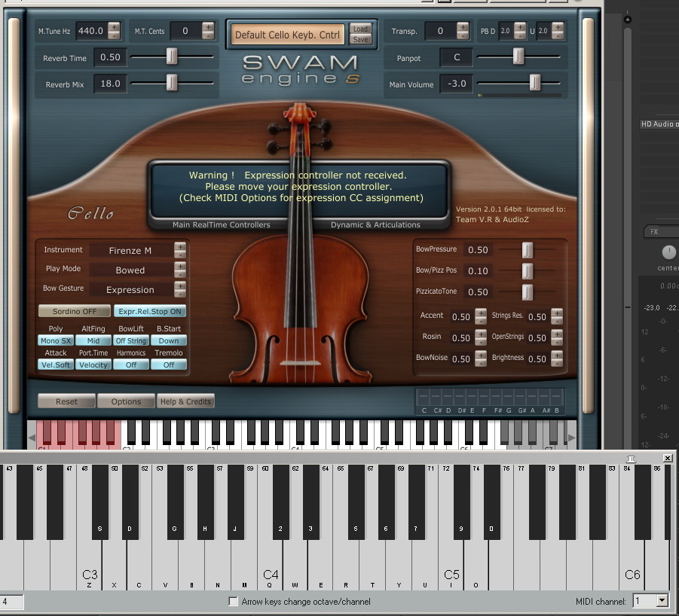Toggle Attack Vel.Soft button
This screenshot has height=616, width=679.
[56, 364]
